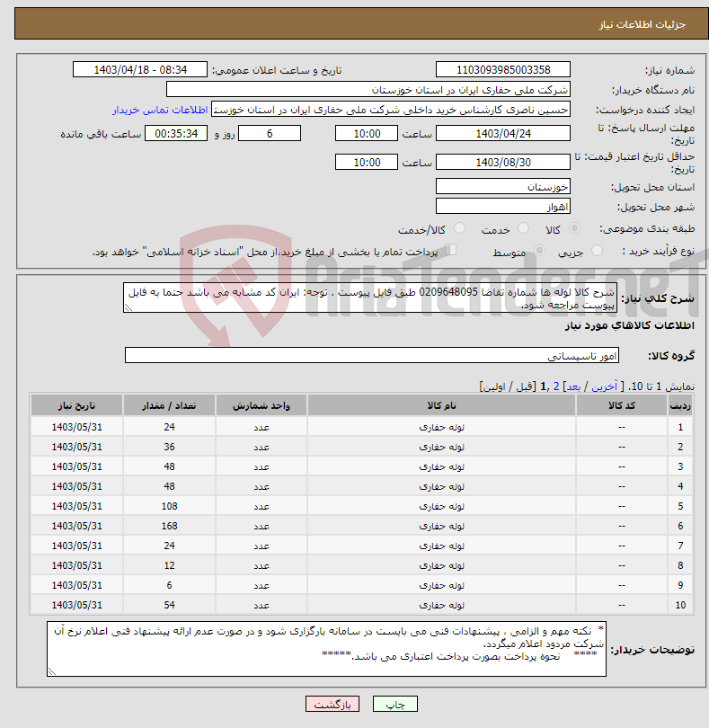The height and width of the screenshot is (728, 709).
Task: Click the remaining days field showing 6
Action: (x=270, y=133)
